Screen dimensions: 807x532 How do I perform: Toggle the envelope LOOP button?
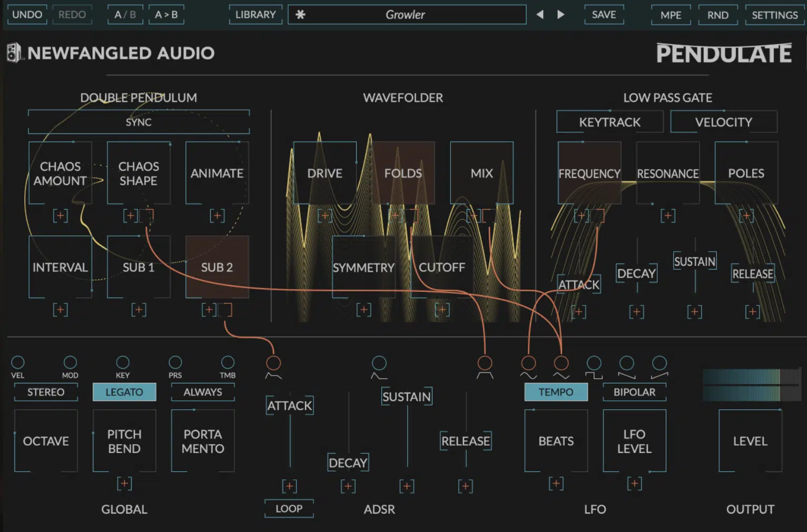tap(289, 509)
